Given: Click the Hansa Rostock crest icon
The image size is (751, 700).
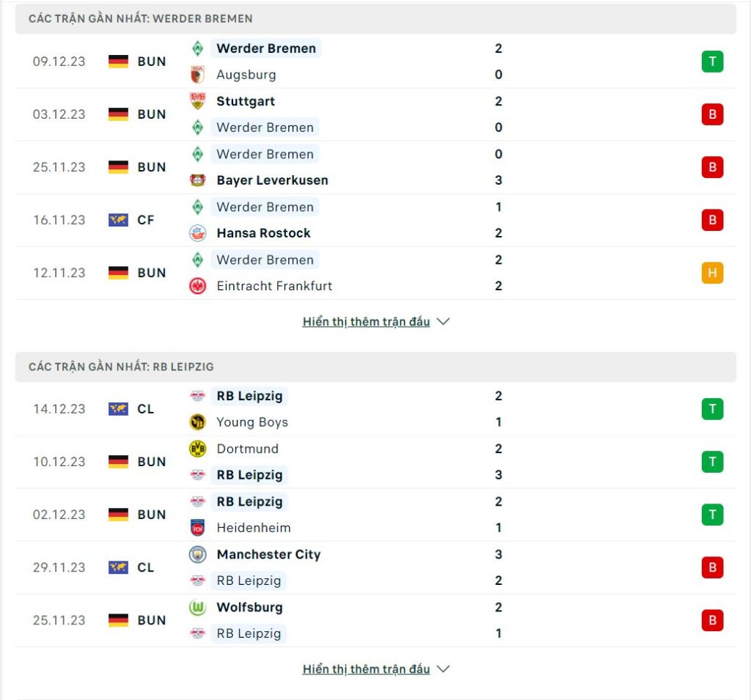Looking at the screenshot, I should (x=197, y=233).
